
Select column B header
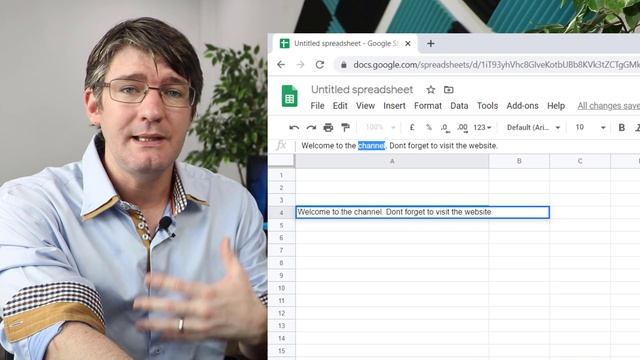pyautogui.click(x=519, y=161)
